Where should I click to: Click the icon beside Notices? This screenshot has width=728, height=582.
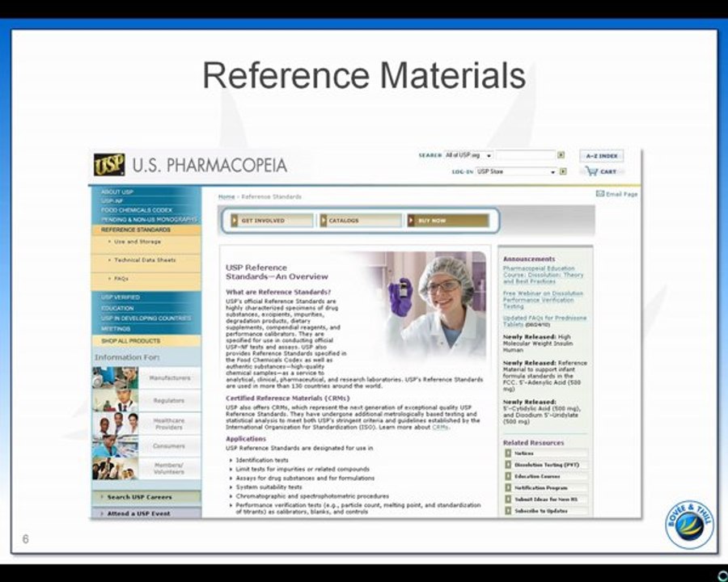(x=508, y=453)
